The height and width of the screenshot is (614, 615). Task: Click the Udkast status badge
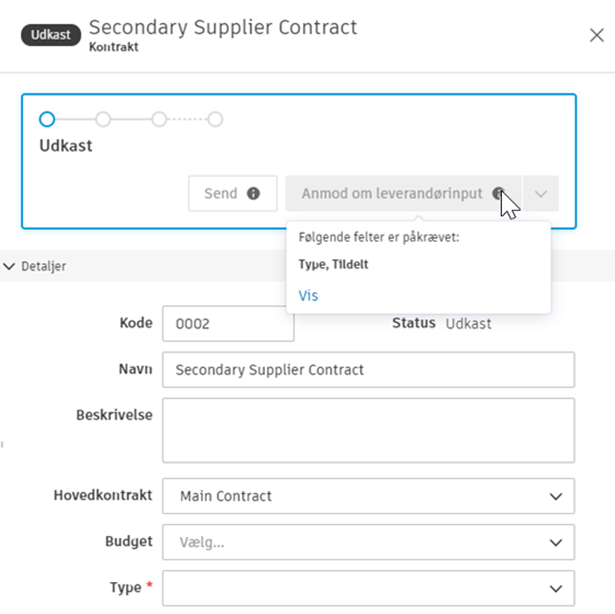[x=51, y=35]
